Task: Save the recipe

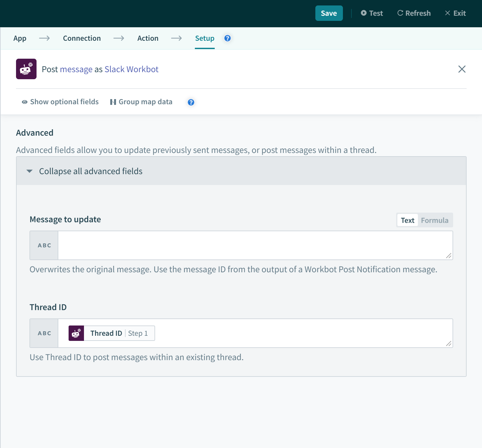Action: click(329, 13)
